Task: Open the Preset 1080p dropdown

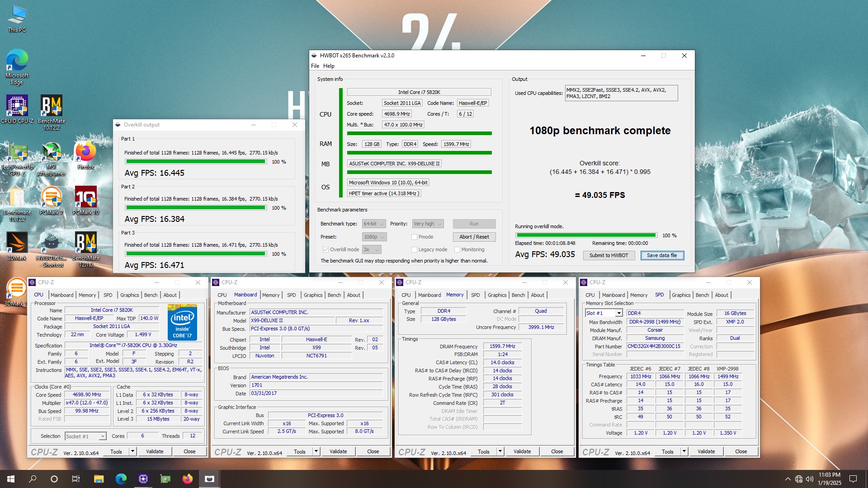Action: pos(374,237)
